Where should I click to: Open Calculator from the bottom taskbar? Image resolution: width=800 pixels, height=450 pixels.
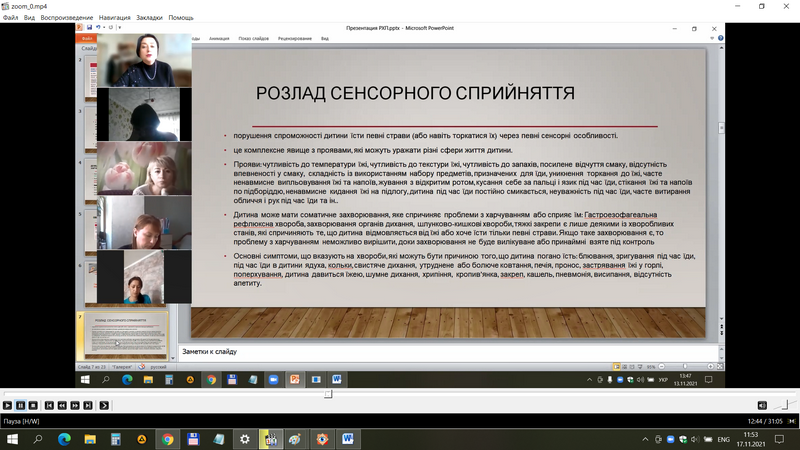point(116,439)
